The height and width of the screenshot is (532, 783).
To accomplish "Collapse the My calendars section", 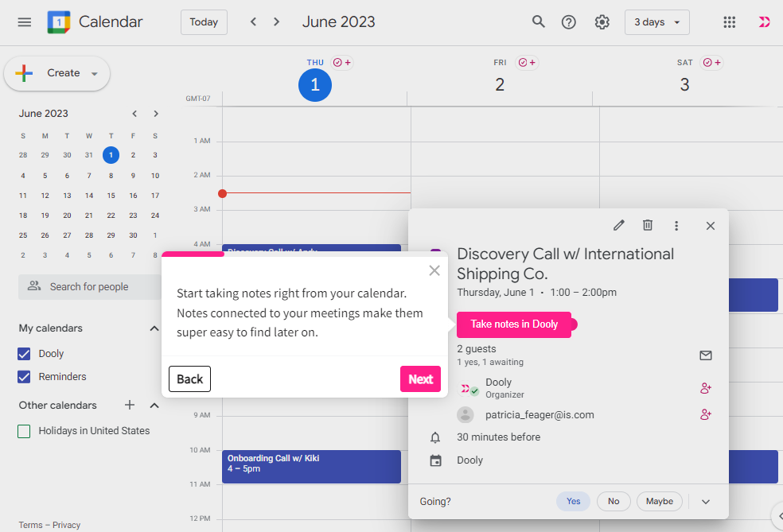I will (154, 328).
